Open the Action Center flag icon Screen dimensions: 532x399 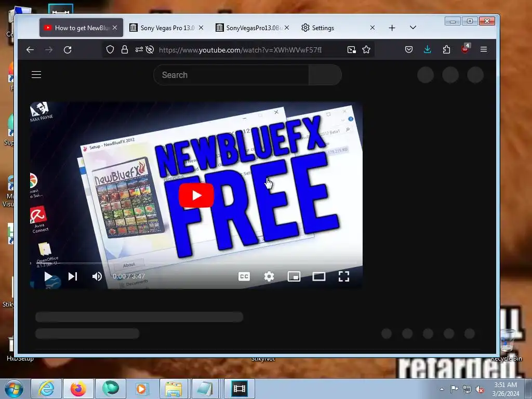[454, 389]
